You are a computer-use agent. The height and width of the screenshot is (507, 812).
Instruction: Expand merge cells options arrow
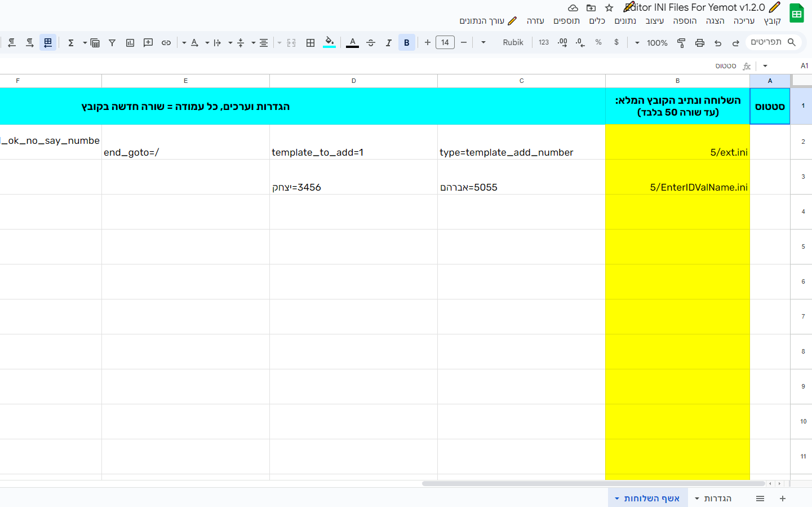[279, 43]
